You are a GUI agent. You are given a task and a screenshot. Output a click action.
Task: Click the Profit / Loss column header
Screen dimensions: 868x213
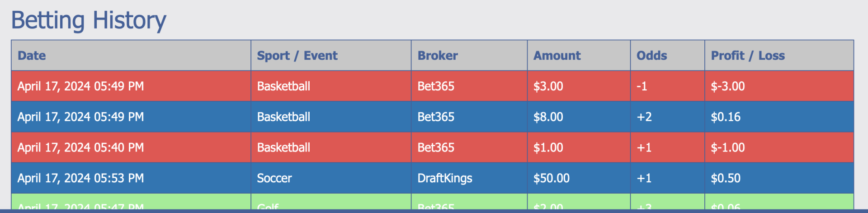[747, 56]
